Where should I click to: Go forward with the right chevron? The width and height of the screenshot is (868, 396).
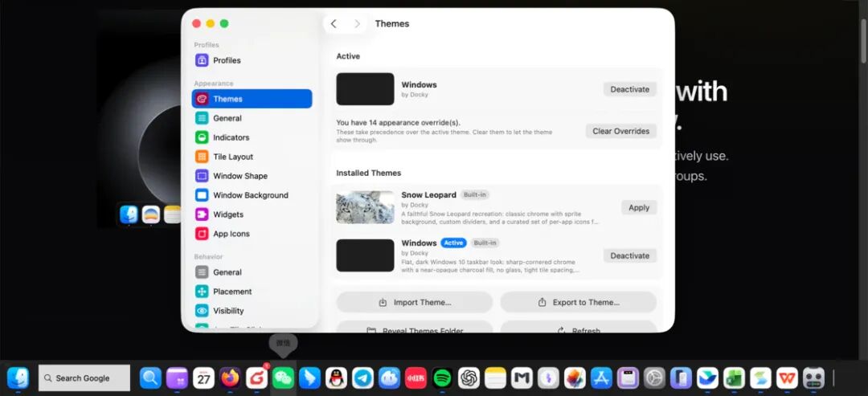pos(357,24)
